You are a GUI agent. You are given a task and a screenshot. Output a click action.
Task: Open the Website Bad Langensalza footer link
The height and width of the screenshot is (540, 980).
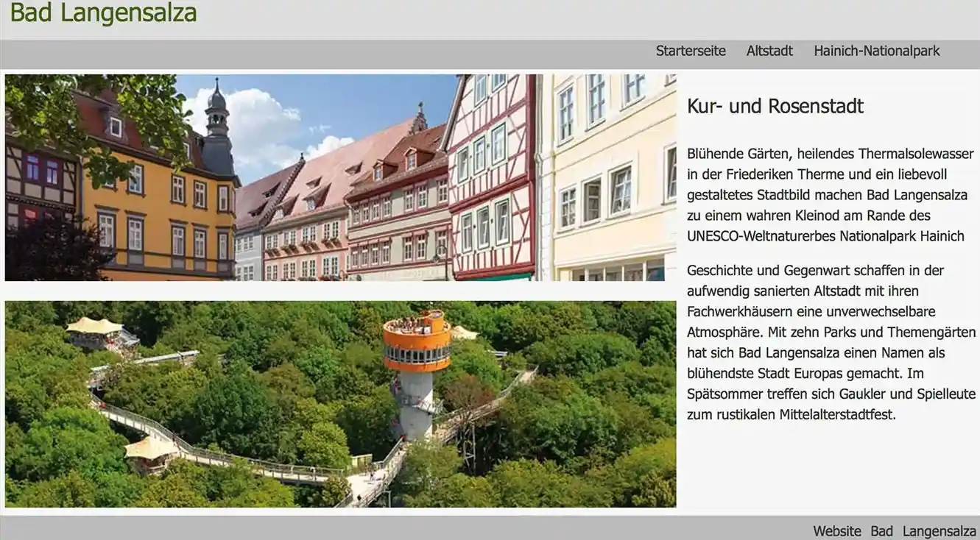pyautogui.click(x=894, y=530)
